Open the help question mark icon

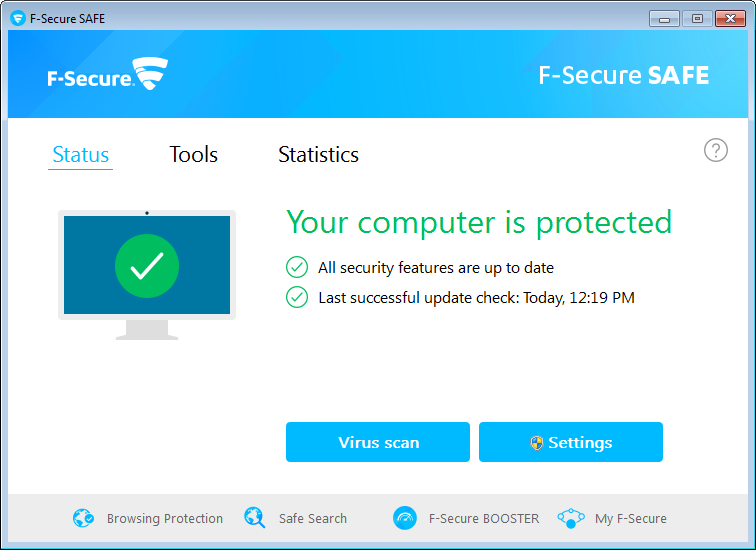(716, 150)
